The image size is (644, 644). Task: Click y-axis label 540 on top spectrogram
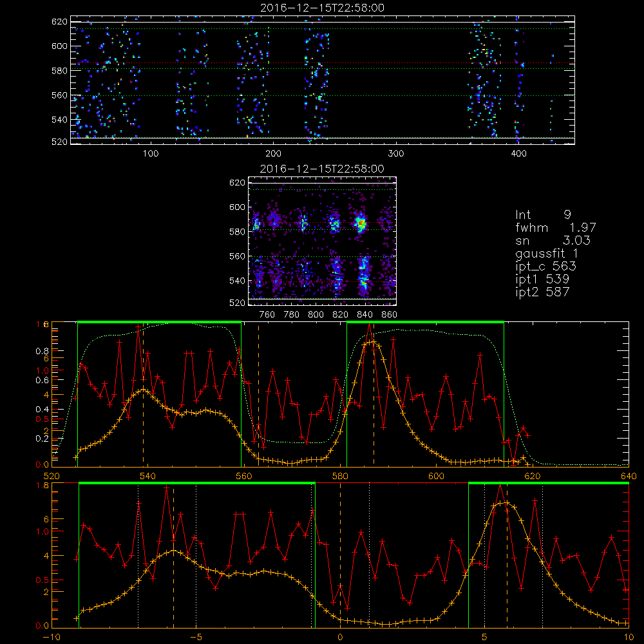(x=59, y=120)
